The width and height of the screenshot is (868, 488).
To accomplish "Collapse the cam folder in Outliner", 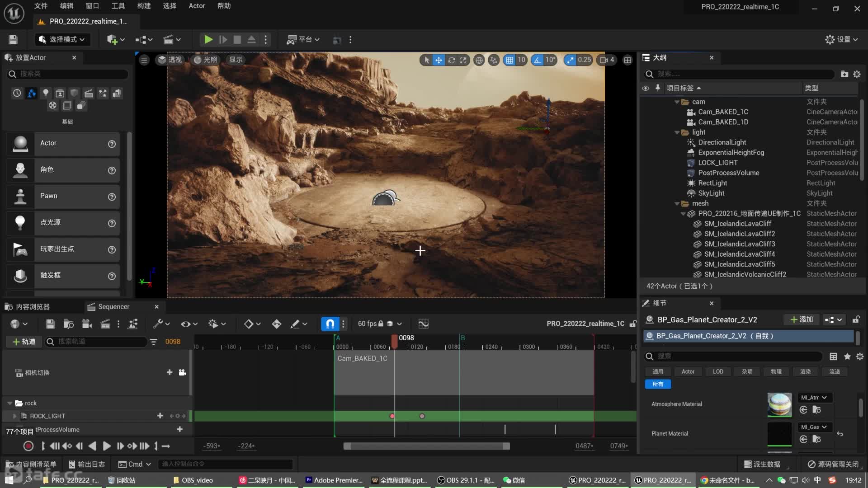I will [x=677, y=102].
